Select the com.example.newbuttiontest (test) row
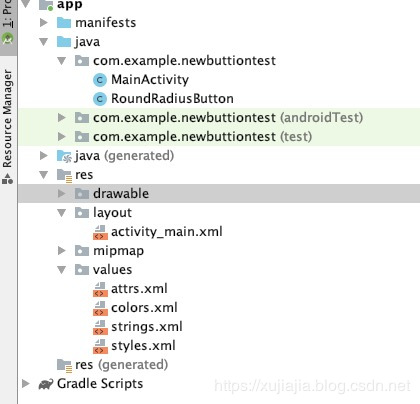Screen dimensions: 420x404 pos(219,137)
